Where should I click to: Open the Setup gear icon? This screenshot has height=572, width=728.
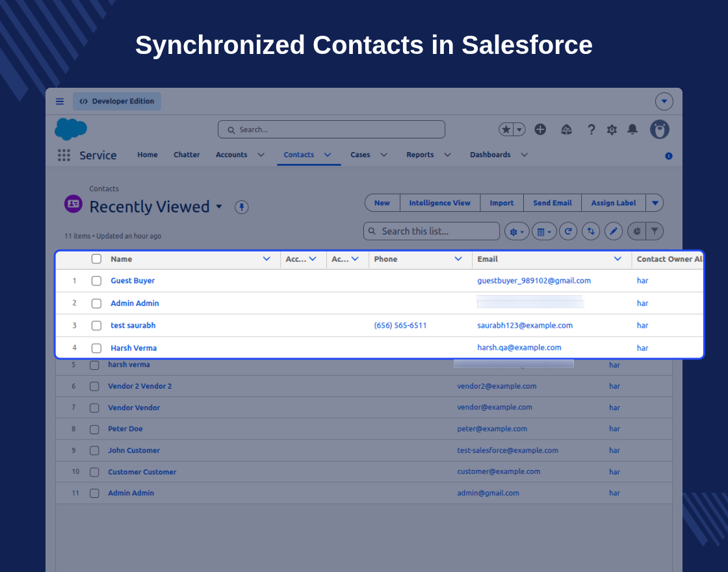click(612, 129)
